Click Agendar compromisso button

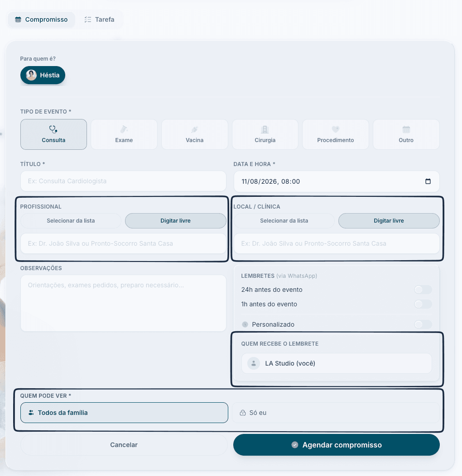[337, 445]
